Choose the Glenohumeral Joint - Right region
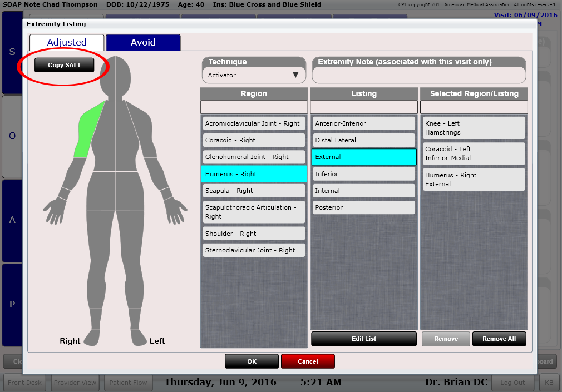562x392 pixels. pyautogui.click(x=254, y=157)
